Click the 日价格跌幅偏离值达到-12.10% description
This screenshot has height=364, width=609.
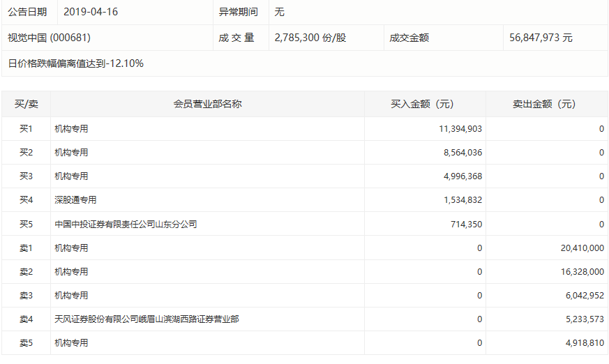75,63
